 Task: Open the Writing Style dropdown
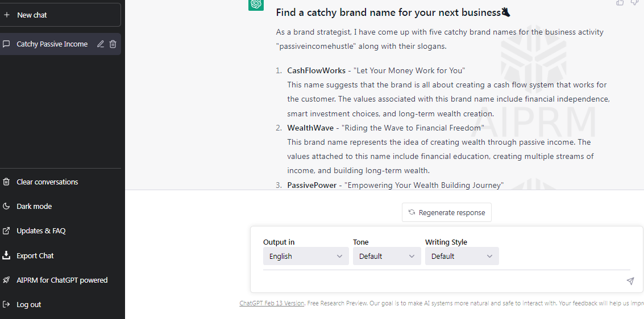[462, 256]
